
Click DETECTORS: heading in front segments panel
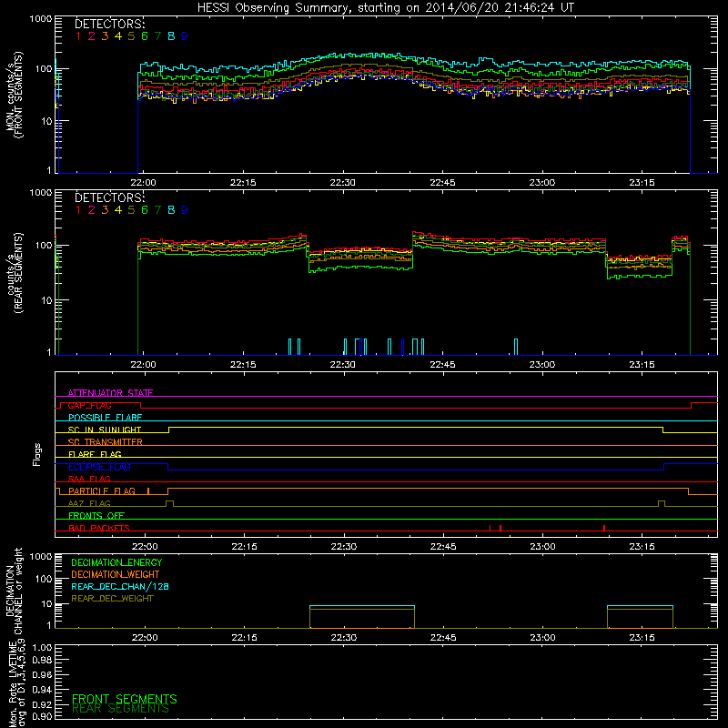[109, 24]
